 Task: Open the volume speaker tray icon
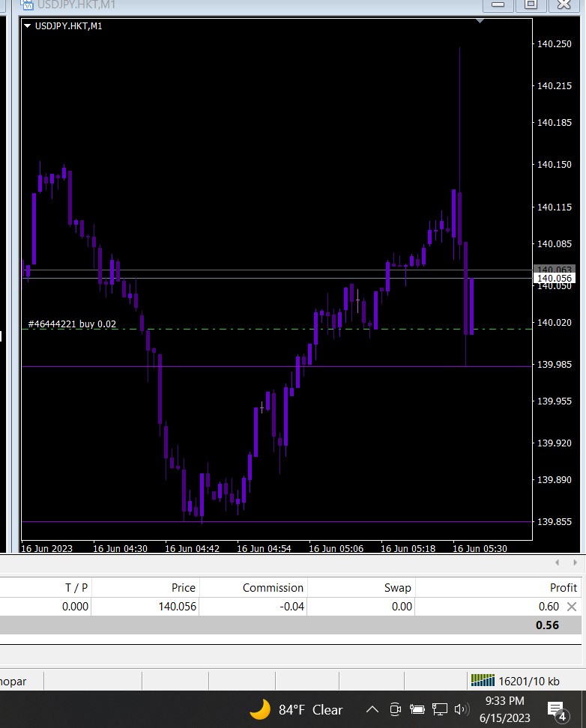[x=462, y=709]
